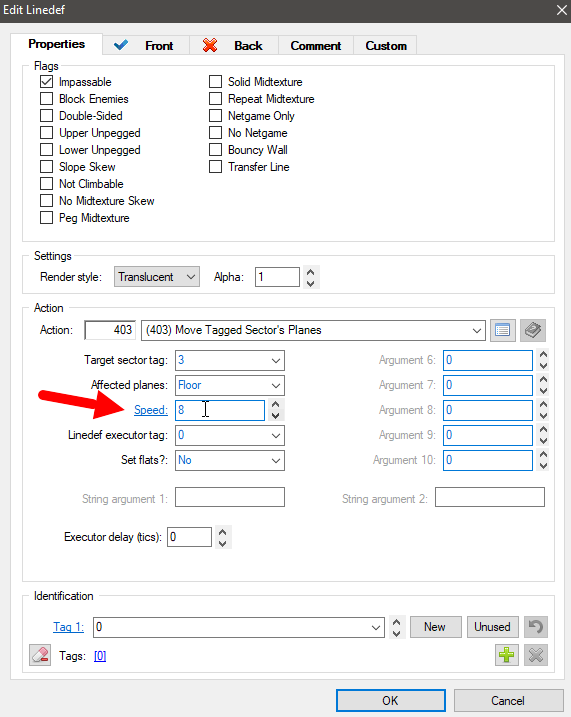Expand the Render style Translucent dropdown
The width and height of the screenshot is (571, 717).
tap(157, 277)
